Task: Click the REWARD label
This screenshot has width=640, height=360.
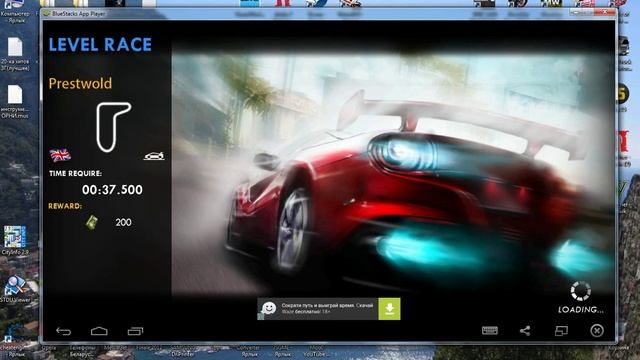Action: 65,206
